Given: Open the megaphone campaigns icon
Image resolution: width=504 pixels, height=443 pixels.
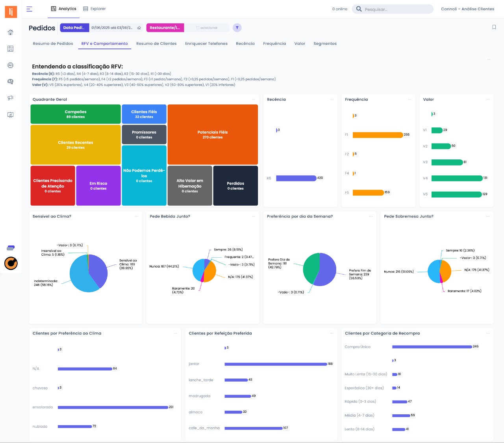Looking at the screenshot, I should pyautogui.click(x=11, y=98).
